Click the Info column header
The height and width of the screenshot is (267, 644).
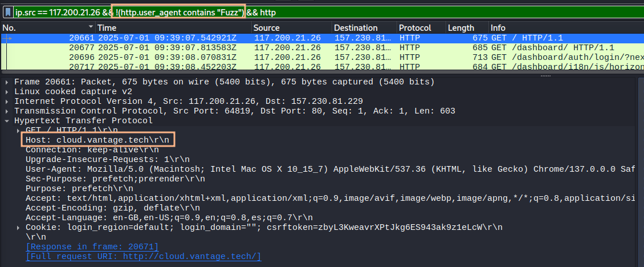[566, 28]
